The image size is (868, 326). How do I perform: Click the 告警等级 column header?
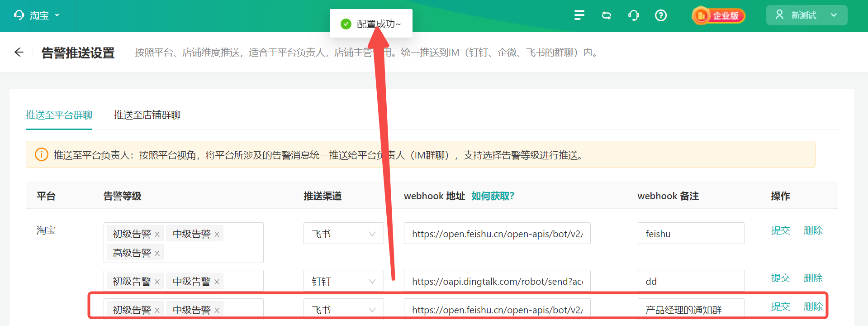point(122,196)
